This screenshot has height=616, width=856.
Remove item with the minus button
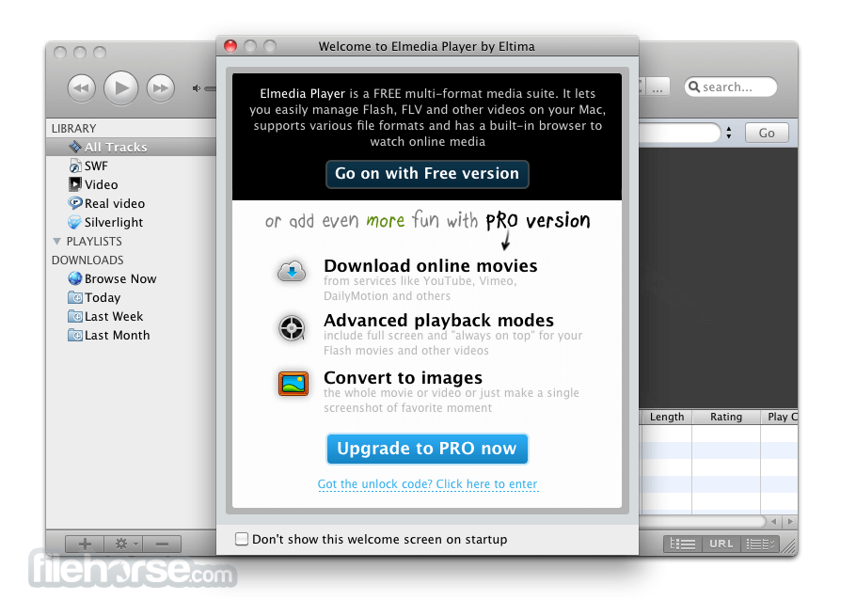pyautogui.click(x=162, y=544)
